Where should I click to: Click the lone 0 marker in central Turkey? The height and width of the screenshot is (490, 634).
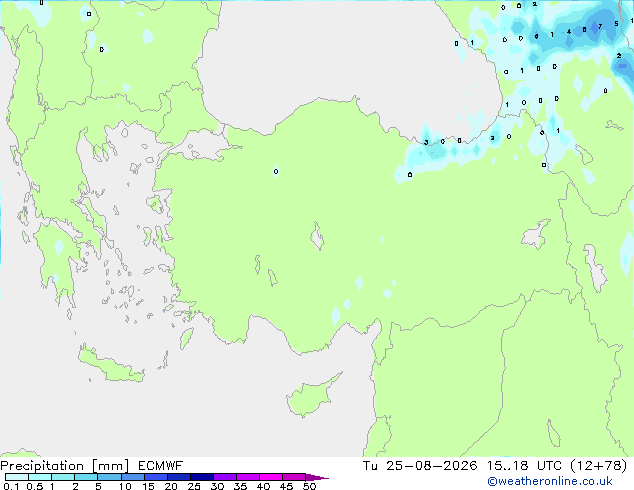click(x=276, y=171)
